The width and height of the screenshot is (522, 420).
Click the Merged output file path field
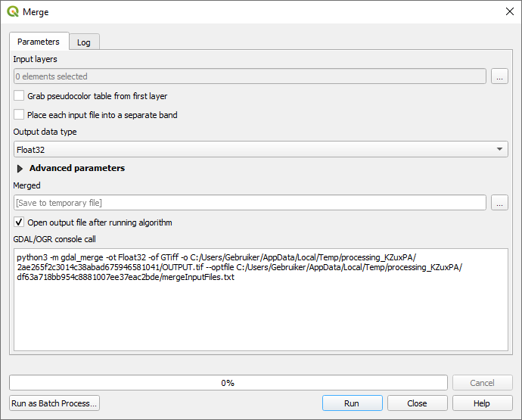coord(250,202)
